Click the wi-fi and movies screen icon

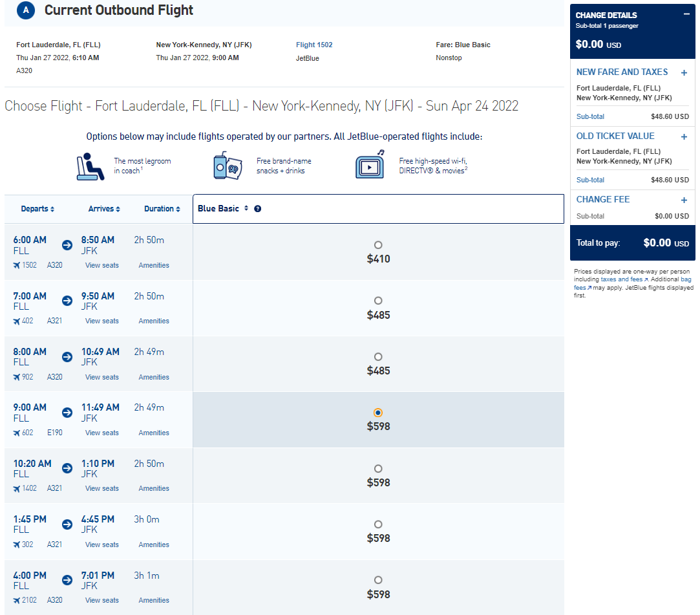[370, 165]
